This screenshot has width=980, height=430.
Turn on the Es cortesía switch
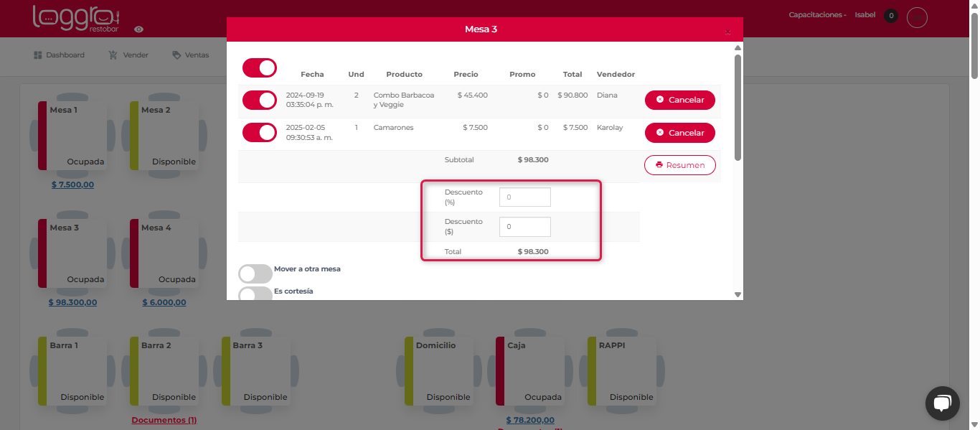[255, 294]
